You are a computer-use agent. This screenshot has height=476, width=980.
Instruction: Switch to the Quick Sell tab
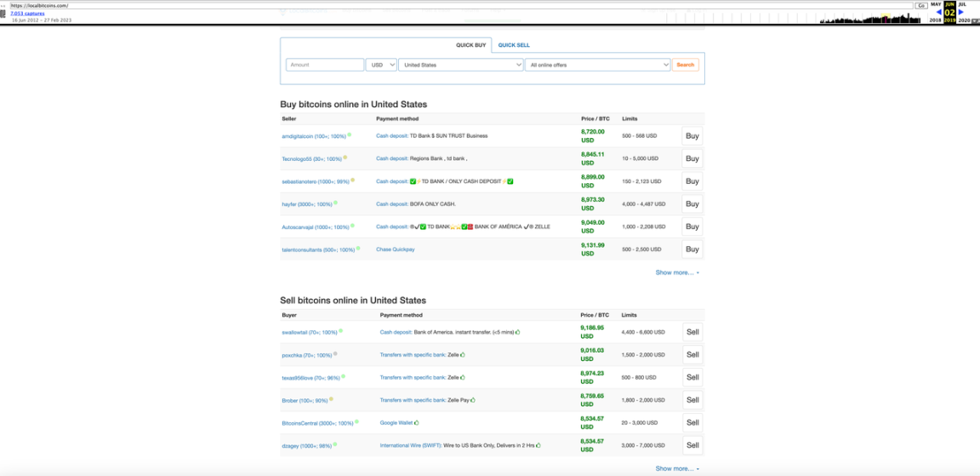(514, 45)
